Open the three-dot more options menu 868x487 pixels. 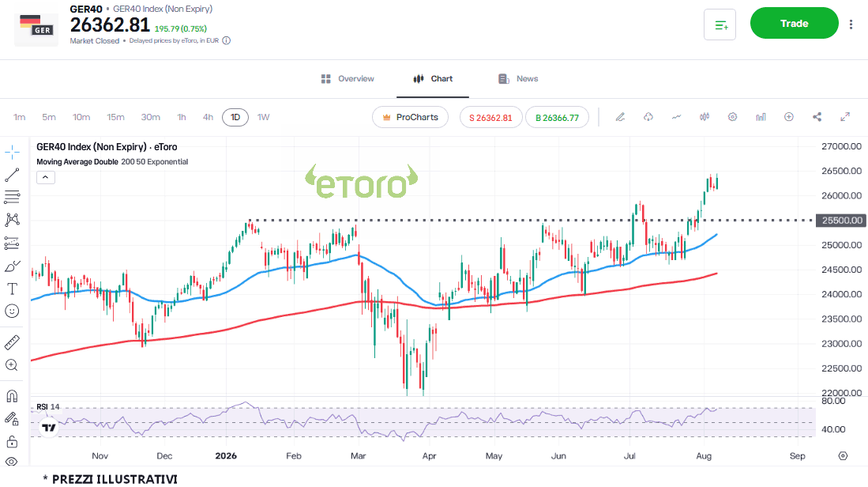click(x=851, y=25)
